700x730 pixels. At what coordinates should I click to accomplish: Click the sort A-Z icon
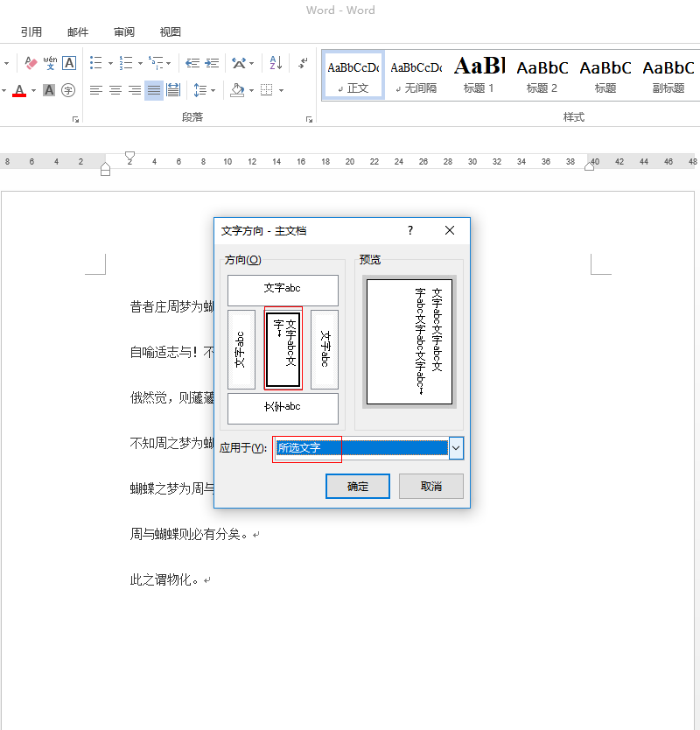tap(276, 63)
